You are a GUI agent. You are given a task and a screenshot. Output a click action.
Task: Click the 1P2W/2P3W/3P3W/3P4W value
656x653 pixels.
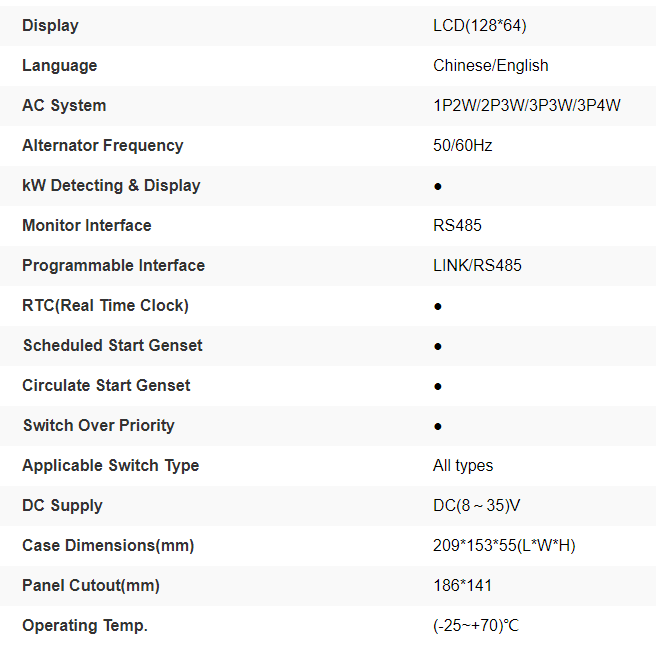point(527,105)
